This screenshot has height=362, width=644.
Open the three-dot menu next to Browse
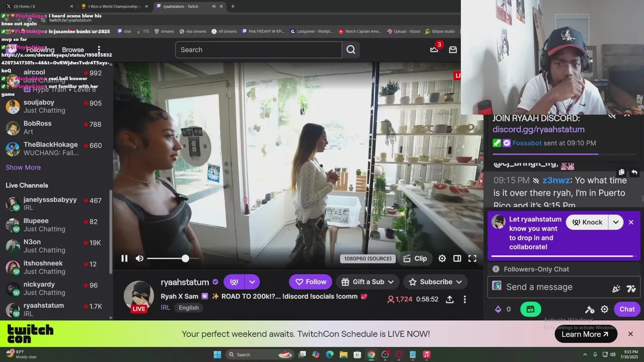pyautogui.click(x=99, y=49)
